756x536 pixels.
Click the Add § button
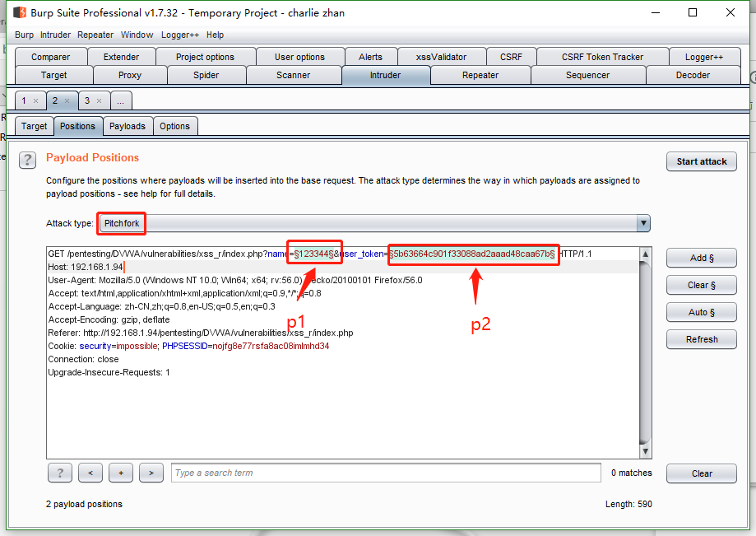click(x=702, y=258)
